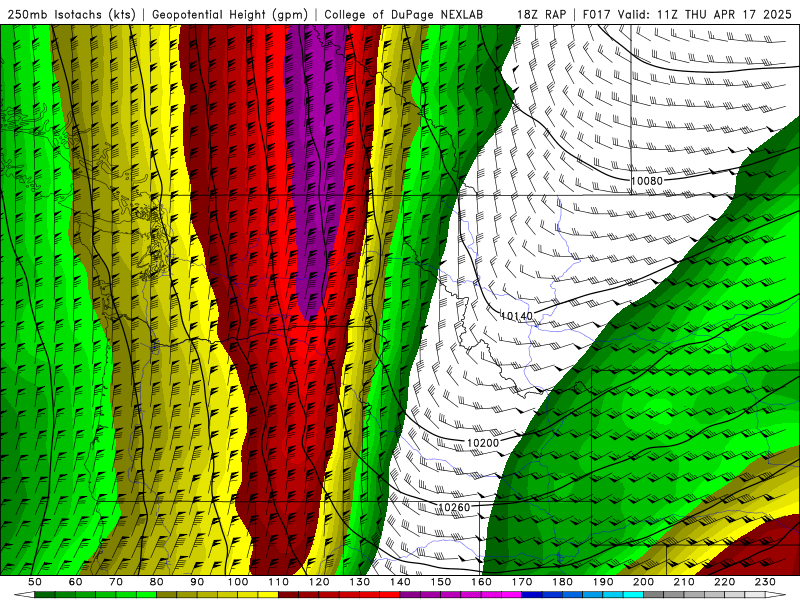The image size is (800, 600).
Task: Click the 10260 height contour label
Action: point(454,507)
